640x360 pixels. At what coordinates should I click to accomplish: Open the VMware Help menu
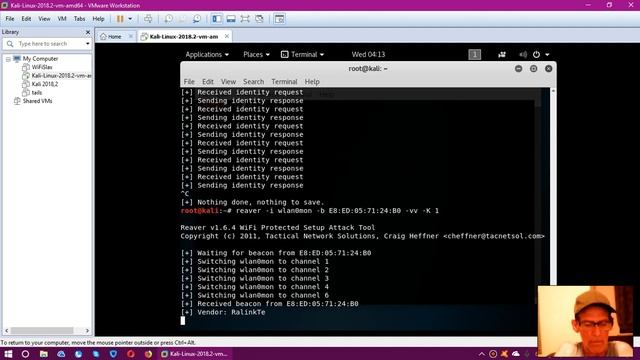[x=98, y=19]
